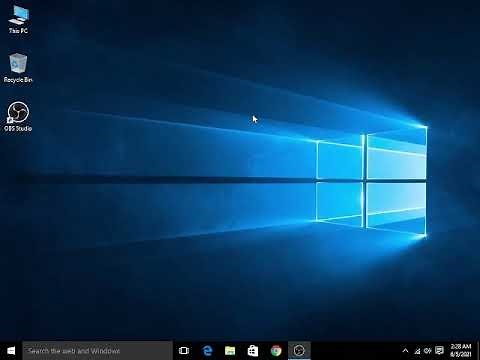Click the Search the web and Windows box
Screen dimensions: 480x360
click(x=98, y=351)
